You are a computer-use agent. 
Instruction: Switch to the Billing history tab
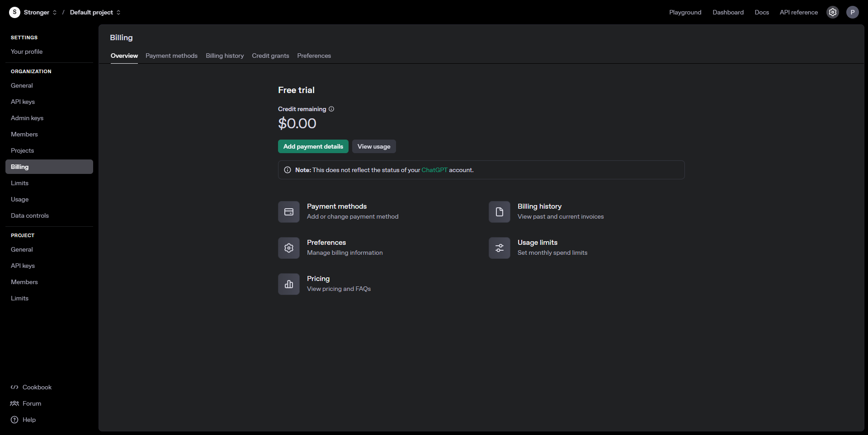point(225,56)
